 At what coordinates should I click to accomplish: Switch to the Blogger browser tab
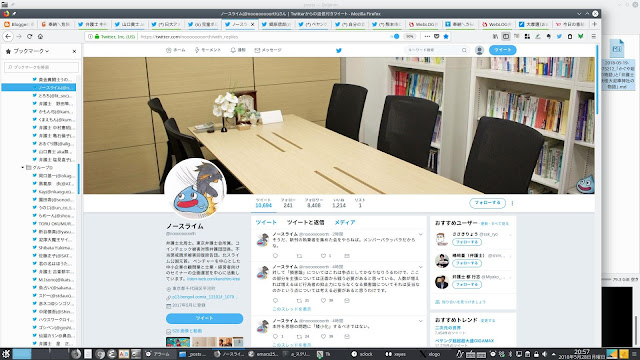19,24
